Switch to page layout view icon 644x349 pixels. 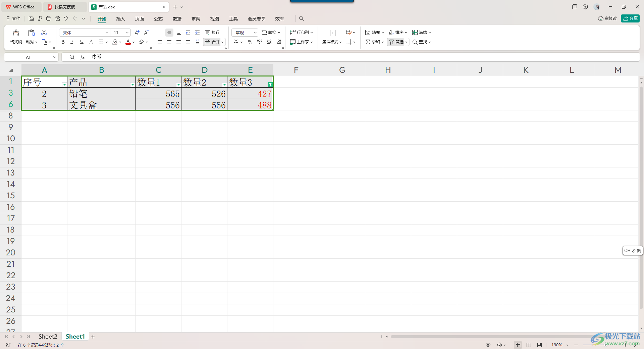click(529, 345)
